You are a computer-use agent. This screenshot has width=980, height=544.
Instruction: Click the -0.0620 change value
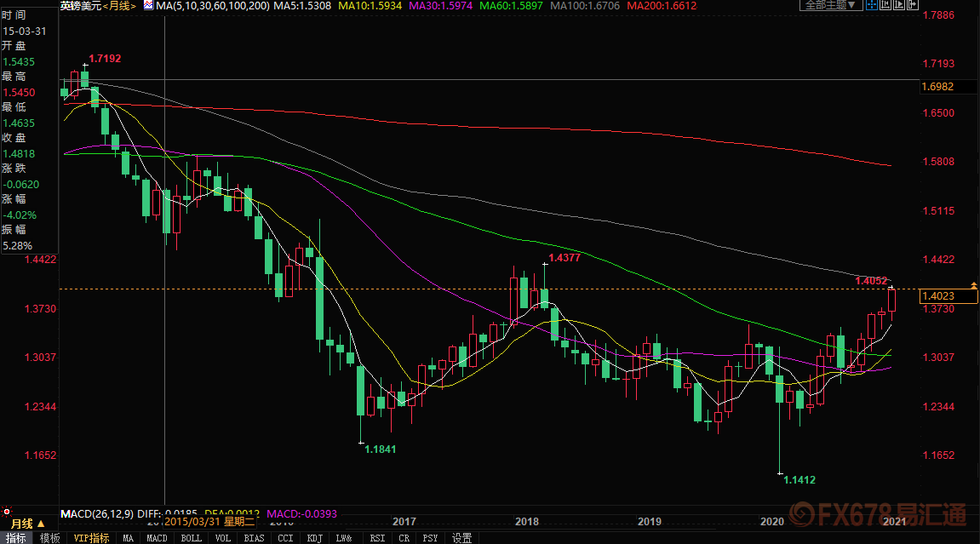pyautogui.click(x=20, y=184)
